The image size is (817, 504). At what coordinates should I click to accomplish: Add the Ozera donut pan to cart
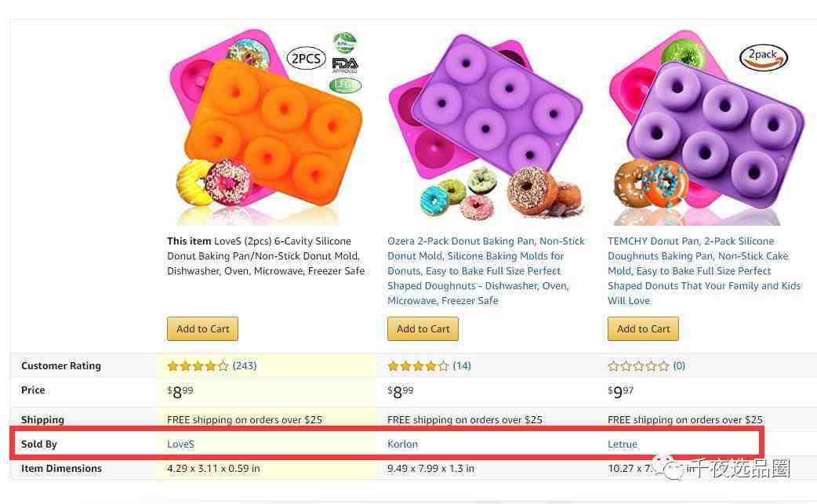423,328
